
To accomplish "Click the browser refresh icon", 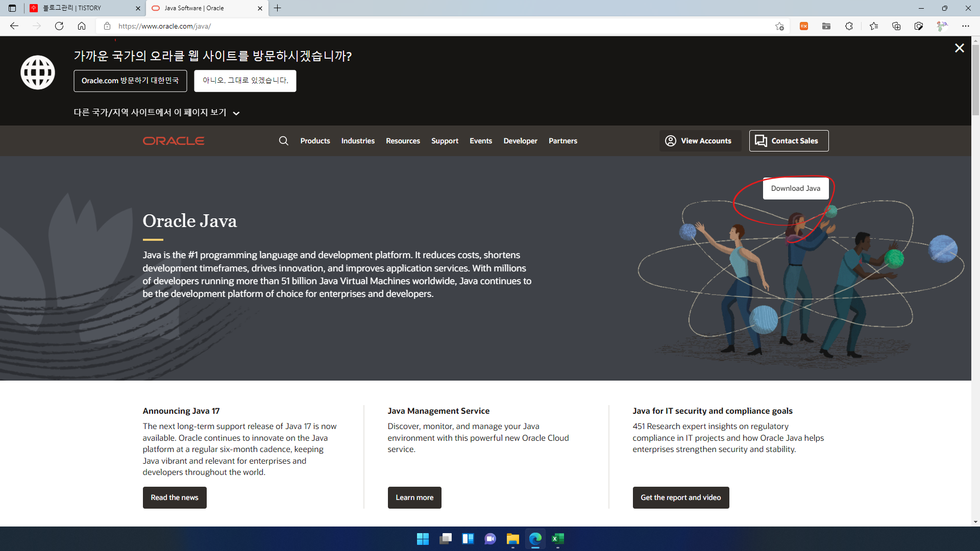I will (x=59, y=26).
